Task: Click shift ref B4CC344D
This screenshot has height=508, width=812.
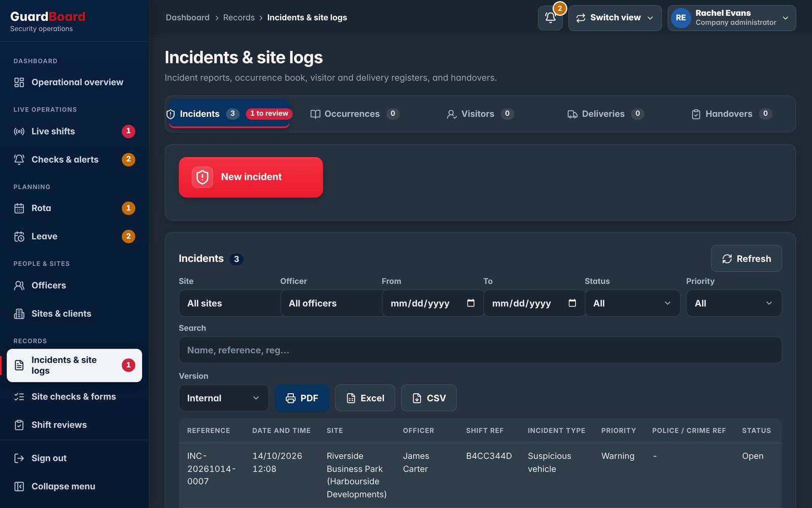Action: [x=489, y=456]
